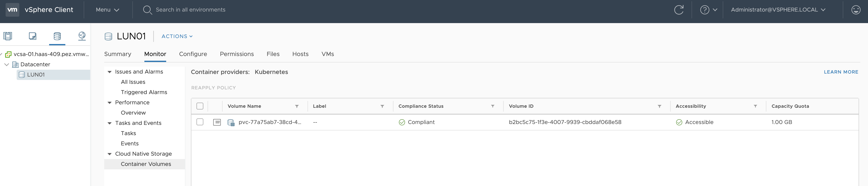The width and height of the screenshot is (868, 186).
Task: Click the smiley feedback icon
Action: (856, 10)
